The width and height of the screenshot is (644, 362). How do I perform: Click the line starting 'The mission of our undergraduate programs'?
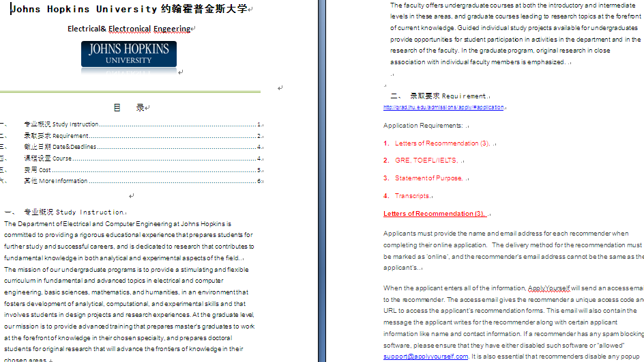[126, 270]
